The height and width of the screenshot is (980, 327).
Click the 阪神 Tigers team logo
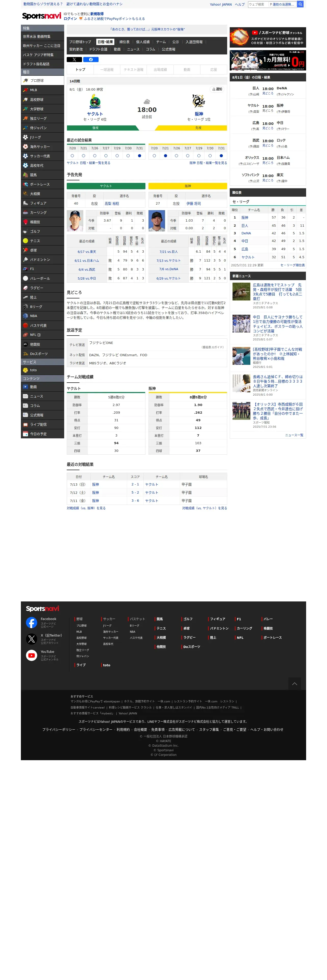[x=199, y=102]
